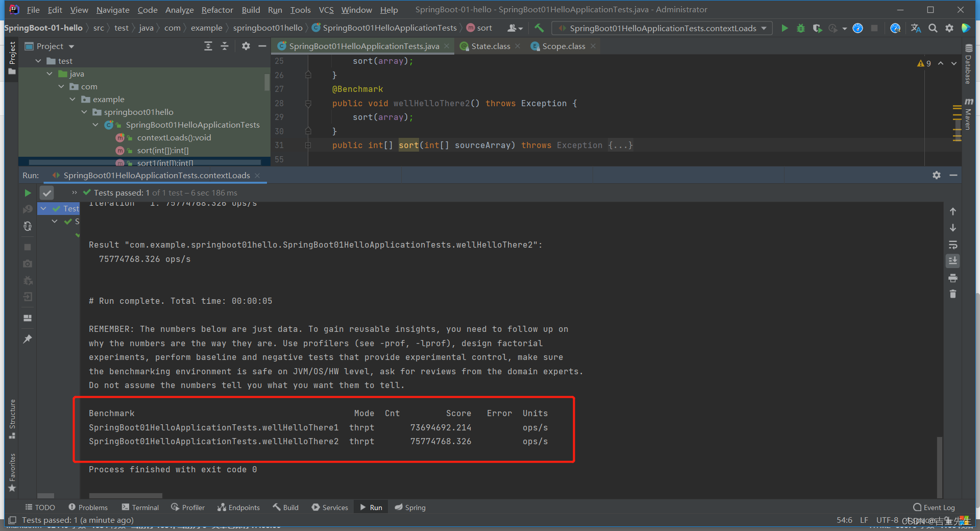Screen dimensions: 980x531
Task: Collapse the springboot01hello package node
Action: click(84, 112)
